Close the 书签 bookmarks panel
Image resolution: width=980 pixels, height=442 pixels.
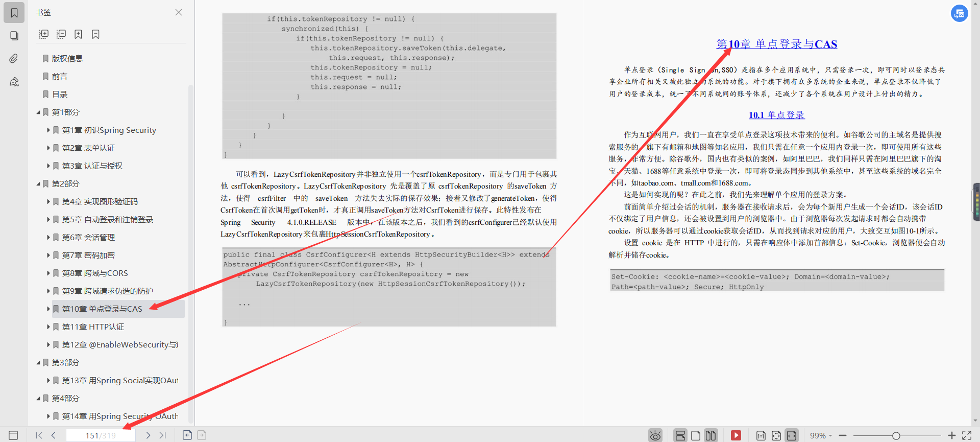click(179, 12)
